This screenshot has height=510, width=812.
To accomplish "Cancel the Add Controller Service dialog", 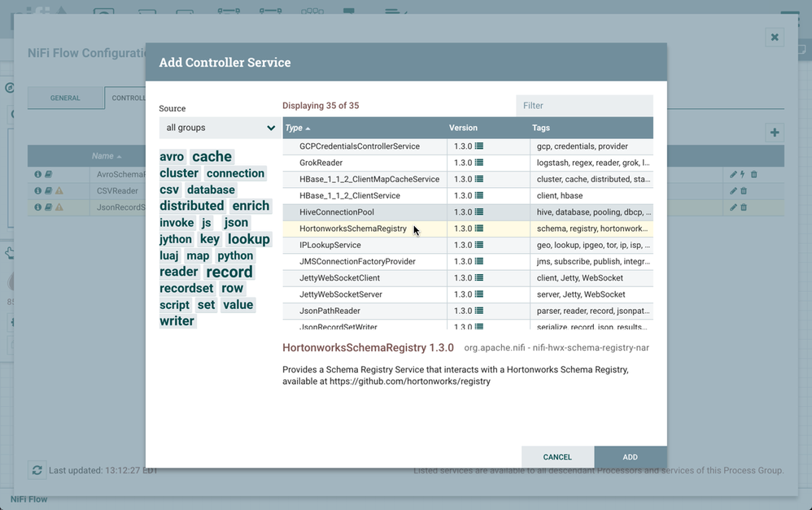I will (x=557, y=456).
